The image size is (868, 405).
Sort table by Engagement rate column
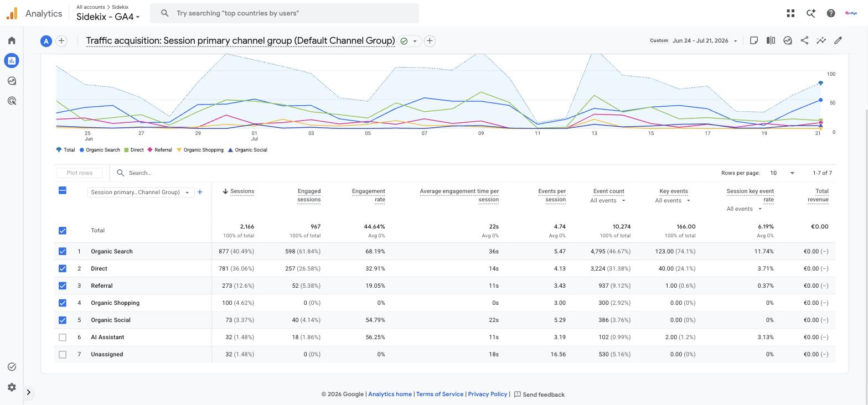coord(368,195)
